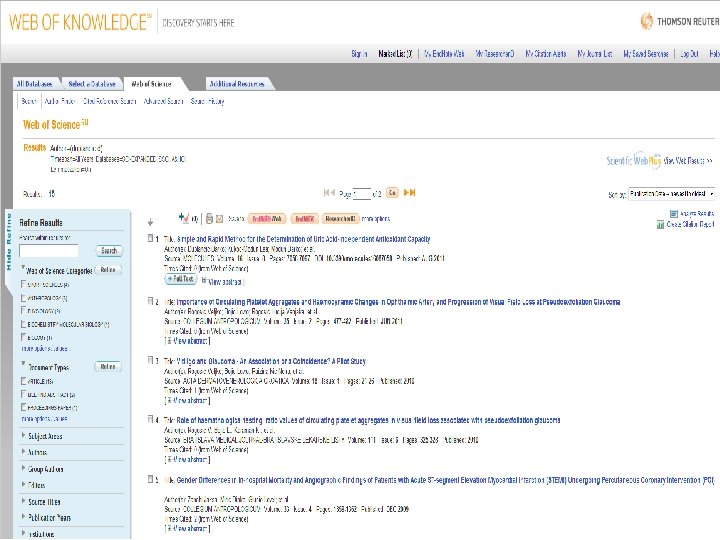The image size is (720, 540).
Task: Check the Biochemistry Molecular Biology category
Action: coord(23,324)
